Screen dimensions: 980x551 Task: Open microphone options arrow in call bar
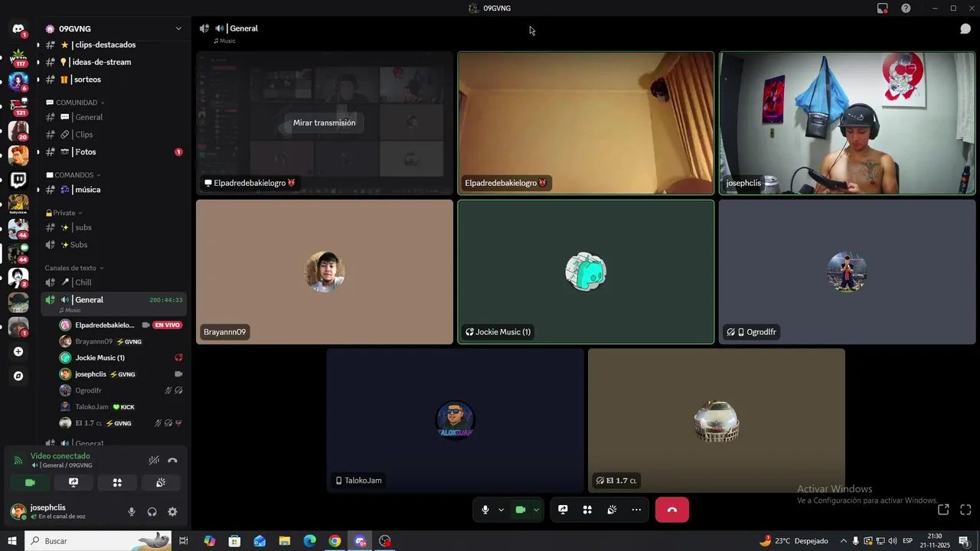point(501,510)
